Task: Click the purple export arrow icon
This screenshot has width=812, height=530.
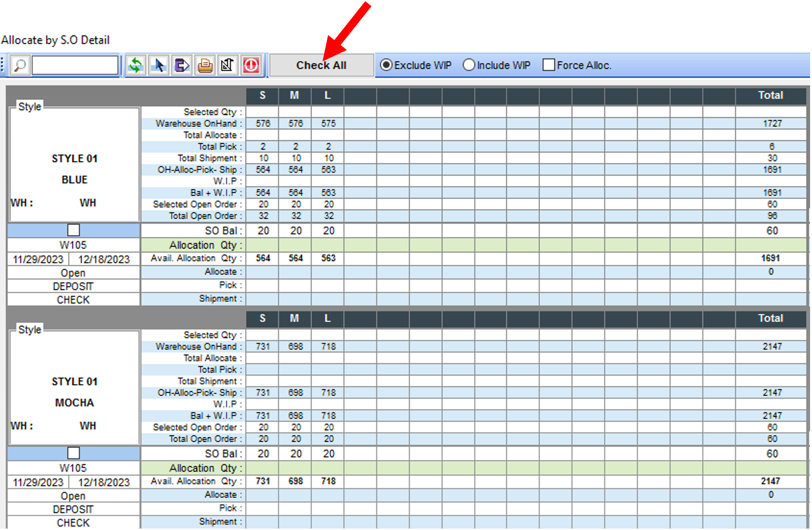Action: (182, 65)
